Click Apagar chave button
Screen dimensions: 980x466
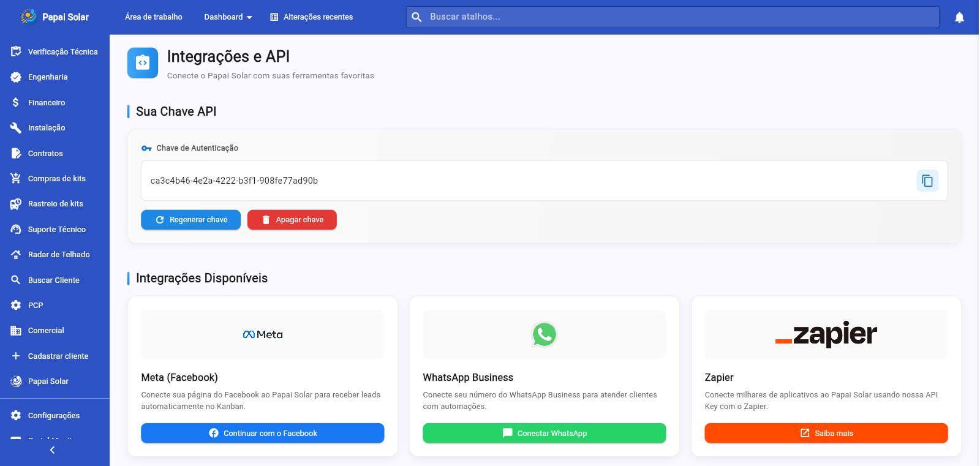coord(292,220)
